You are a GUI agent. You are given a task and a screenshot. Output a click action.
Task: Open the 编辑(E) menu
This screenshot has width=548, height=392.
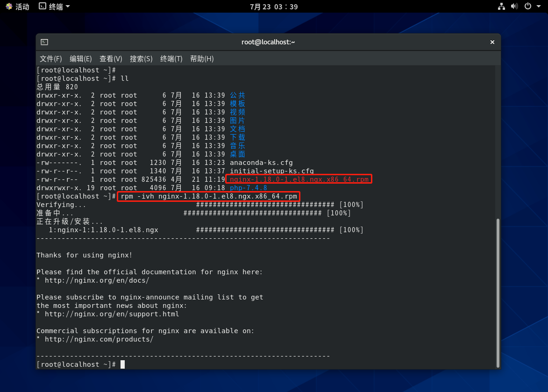[x=80, y=58]
